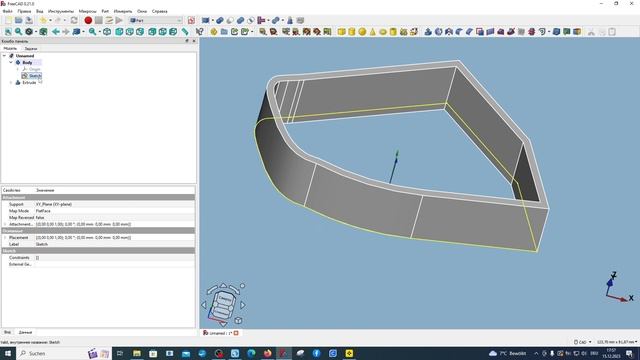Click the Fit Selection magnifier icon

[x=18, y=31]
